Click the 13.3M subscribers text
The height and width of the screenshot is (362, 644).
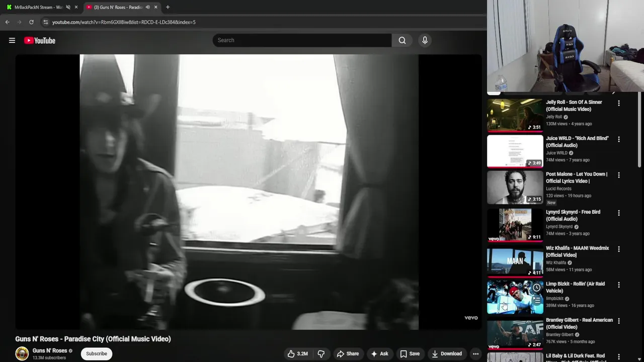(49, 358)
